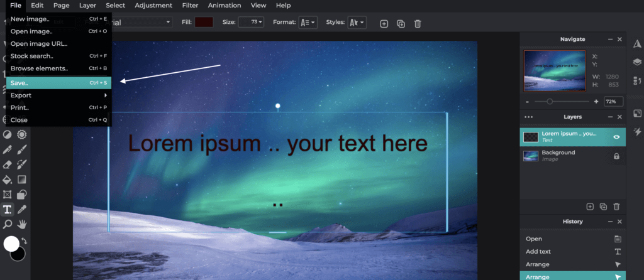Delete layer using Layers panel trash
644x280 pixels.
coord(616,207)
